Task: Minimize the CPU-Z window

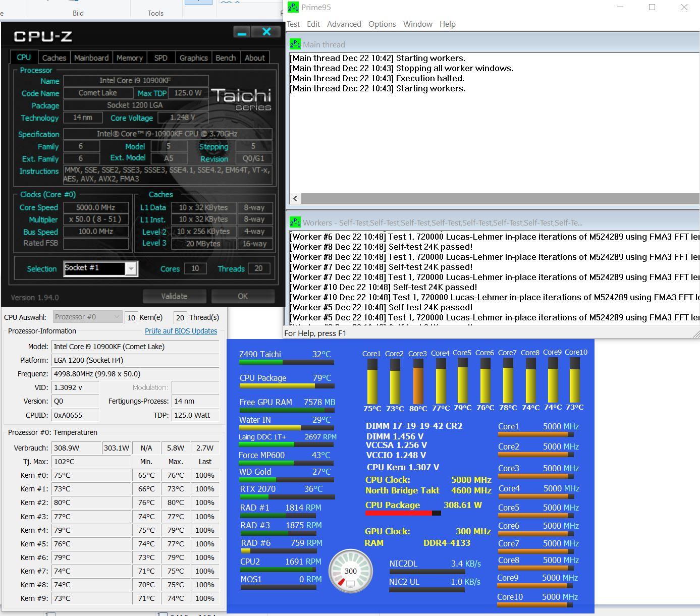Action: 242,32
